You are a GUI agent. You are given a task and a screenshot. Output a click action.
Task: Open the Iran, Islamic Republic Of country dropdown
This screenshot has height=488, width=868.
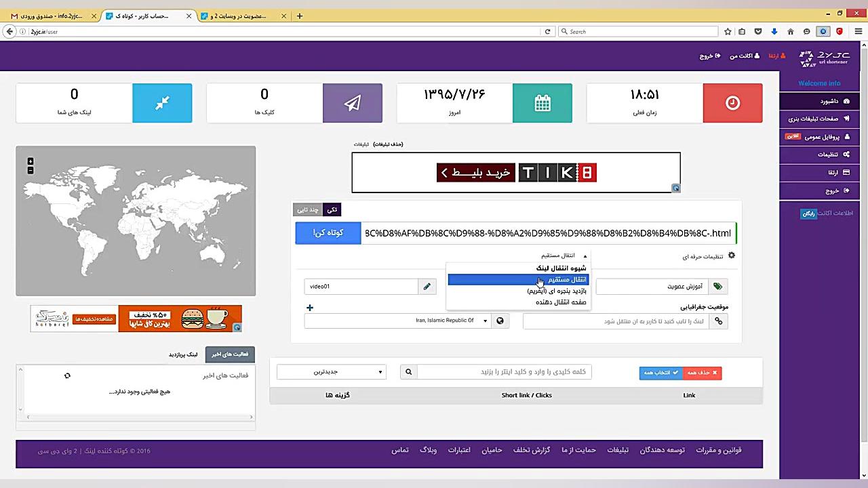click(x=397, y=321)
